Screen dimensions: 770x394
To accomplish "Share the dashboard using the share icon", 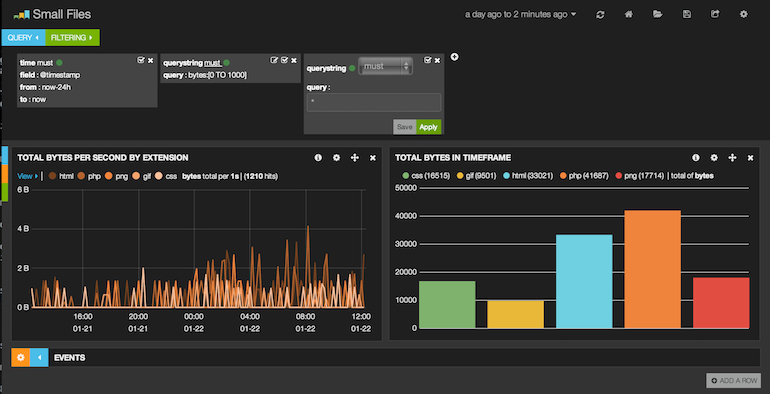I will (x=715, y=15).
